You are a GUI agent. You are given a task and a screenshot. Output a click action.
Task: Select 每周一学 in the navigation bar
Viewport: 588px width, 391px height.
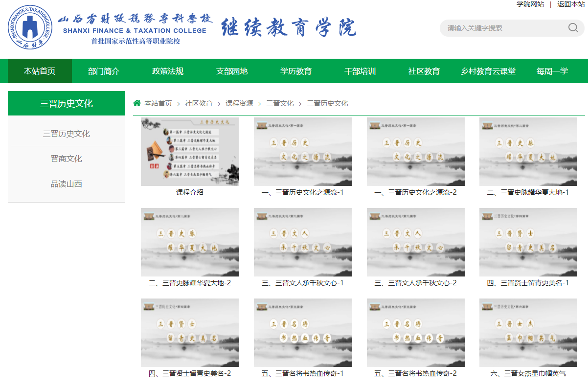point(552,71)
